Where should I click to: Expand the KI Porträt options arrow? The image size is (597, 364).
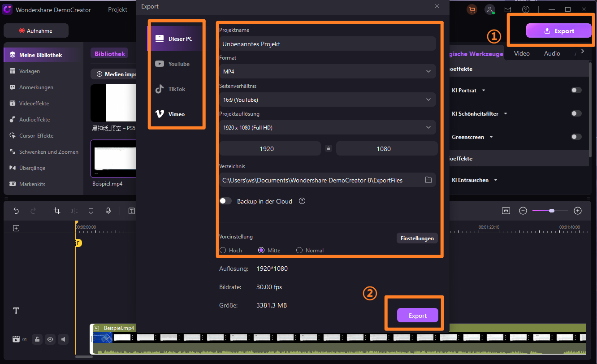click(x=484, y=91)
